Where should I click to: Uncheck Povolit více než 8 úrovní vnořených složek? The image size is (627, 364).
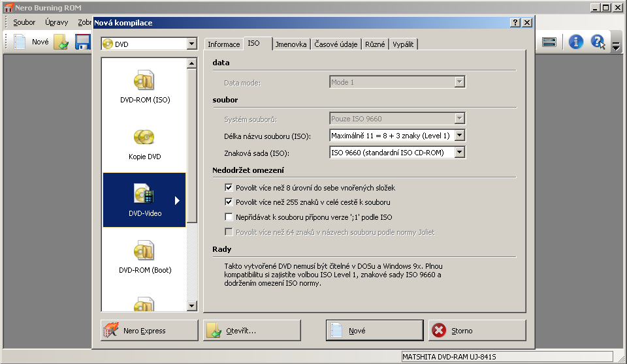(229, 187)
